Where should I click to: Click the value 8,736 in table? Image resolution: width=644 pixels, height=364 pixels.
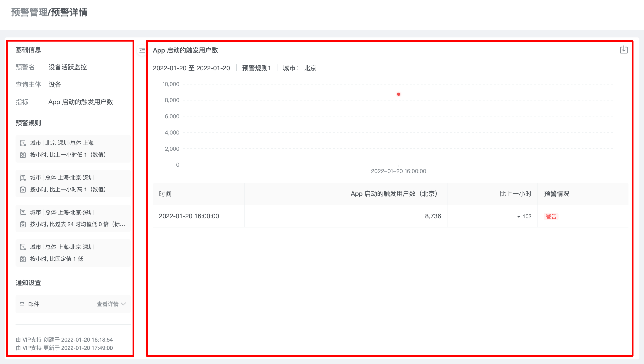(x=433, y=216)
